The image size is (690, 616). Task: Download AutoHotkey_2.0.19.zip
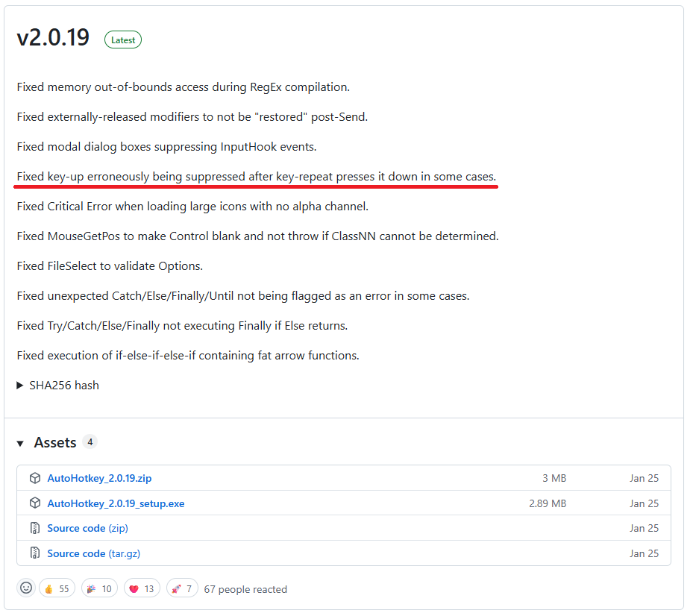click(99, 478)
